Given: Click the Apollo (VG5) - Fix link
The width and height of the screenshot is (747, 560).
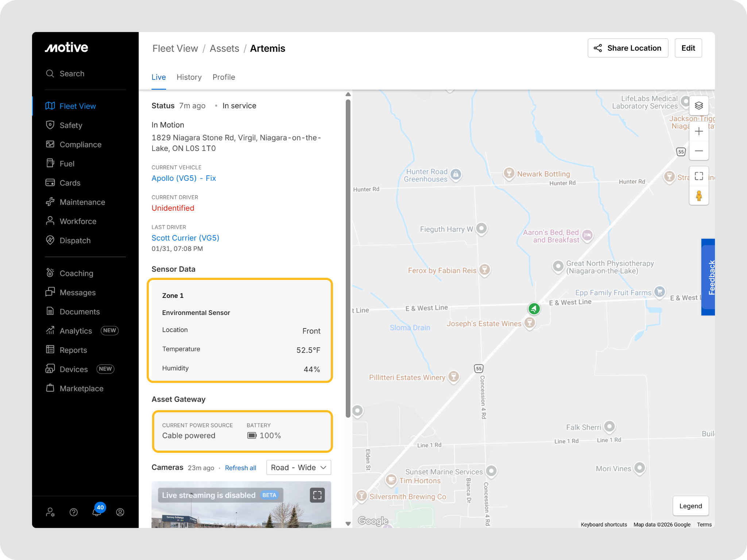Looking at the screenshot, I should point(183,178).
